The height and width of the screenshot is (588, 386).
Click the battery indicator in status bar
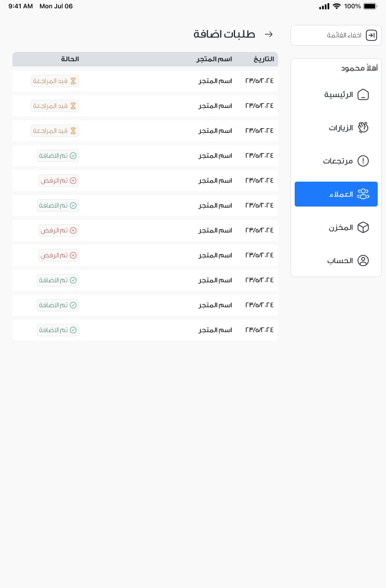(x=370, y=6)
